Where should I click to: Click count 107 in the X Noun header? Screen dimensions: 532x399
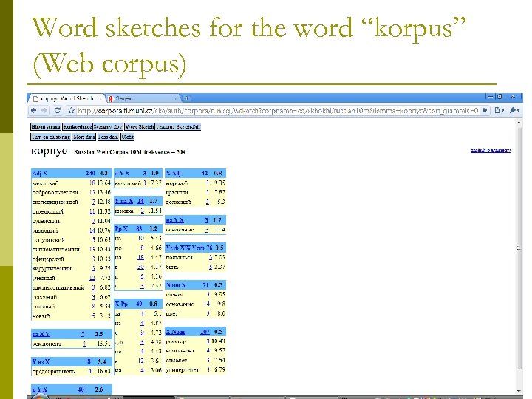205,332
